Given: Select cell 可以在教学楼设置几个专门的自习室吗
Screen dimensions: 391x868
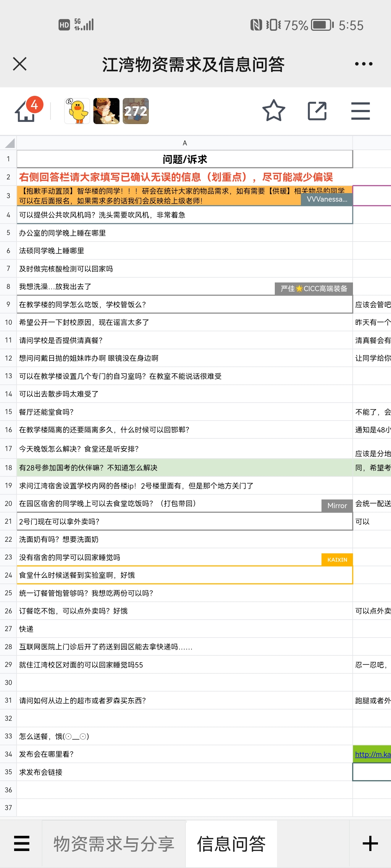Looking at the screenshot, I should coord(185,376).
